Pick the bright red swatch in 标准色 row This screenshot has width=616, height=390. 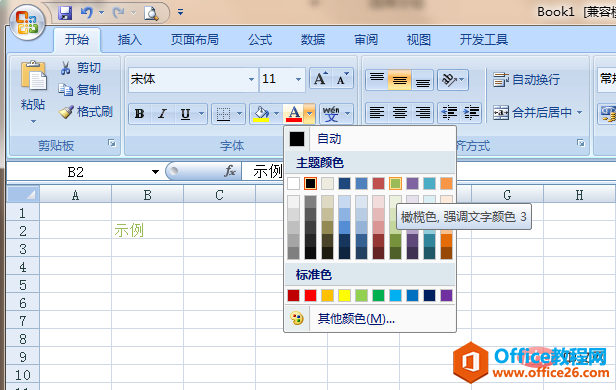point(310,295)
